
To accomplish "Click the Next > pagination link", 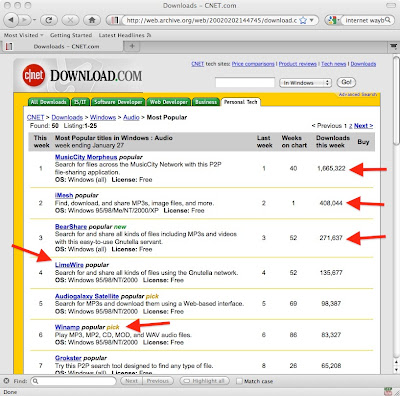I will [x=363, y=126].
